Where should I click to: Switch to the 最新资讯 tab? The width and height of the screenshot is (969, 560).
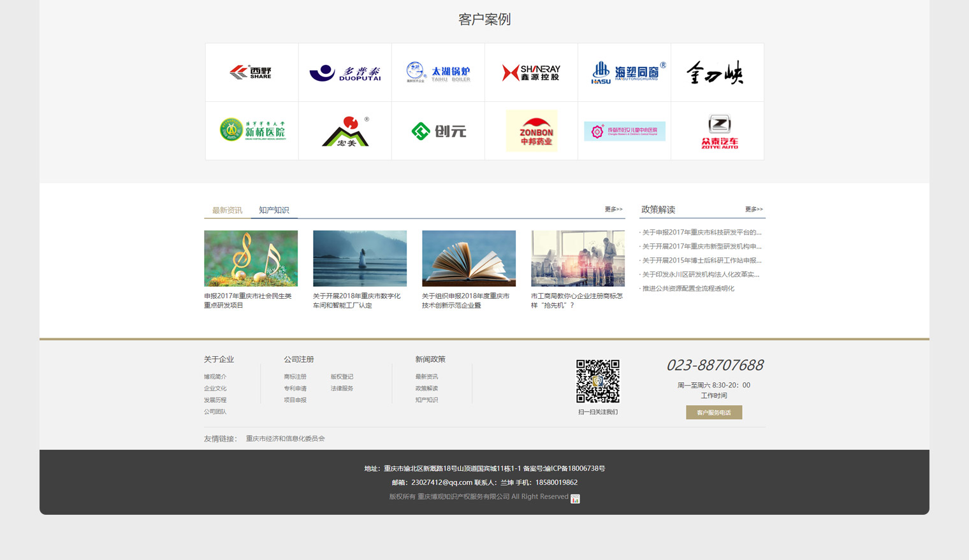click(x=227, y=210)
